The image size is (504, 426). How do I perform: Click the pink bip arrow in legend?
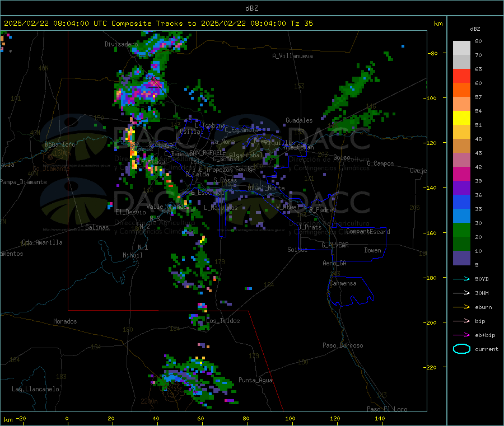pyautogui.click(x=461, y=321)
